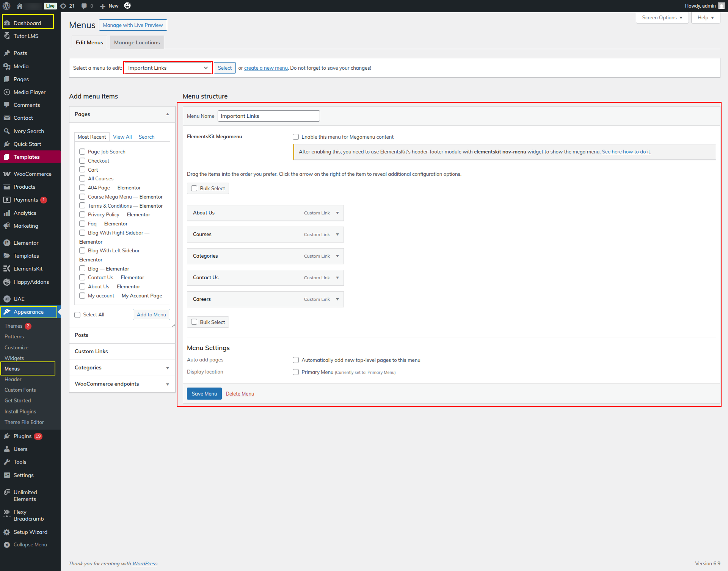Image resolution: width=728 pixels, height=571 pixels.
Task: Open site home icon in admin bar
Action: click(x=20, y=6)
